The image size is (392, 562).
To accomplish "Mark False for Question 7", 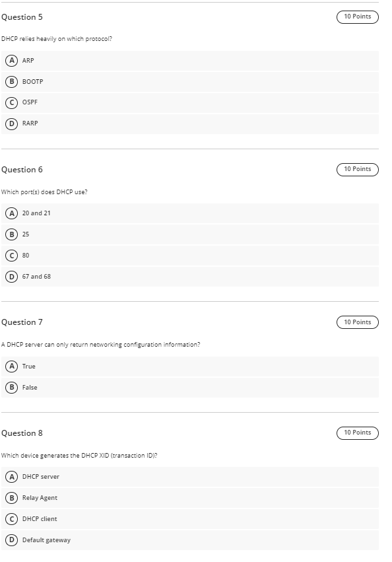I will point(190,388).
